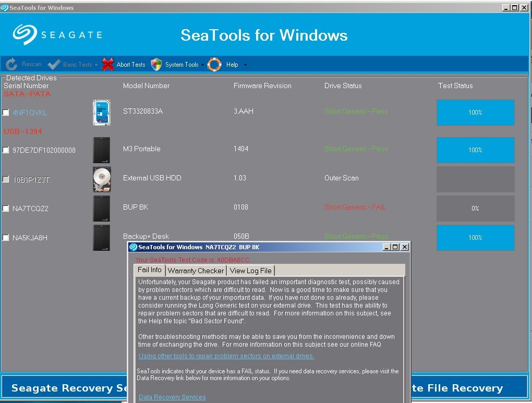Open the Fail Info tab

point(150,270)
